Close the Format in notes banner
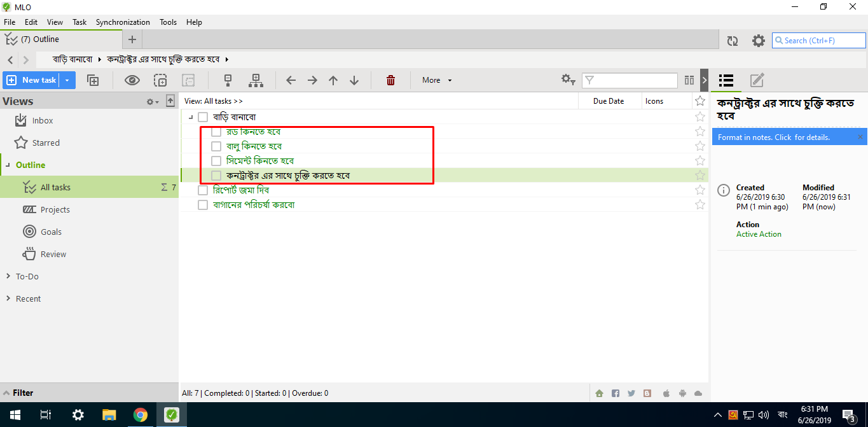The height and width of the screenshot is (427, 868). click(x=860, y=137)
